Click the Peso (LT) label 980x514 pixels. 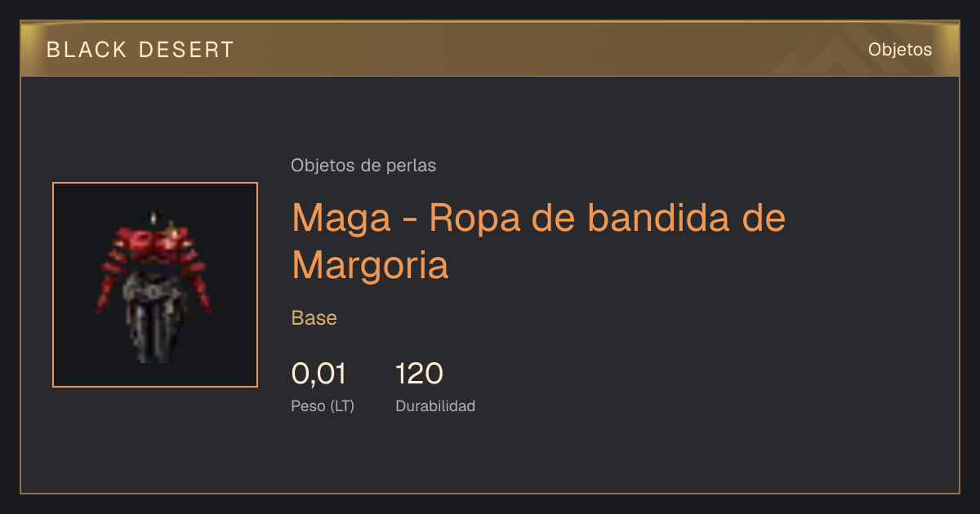click(323, 405)
